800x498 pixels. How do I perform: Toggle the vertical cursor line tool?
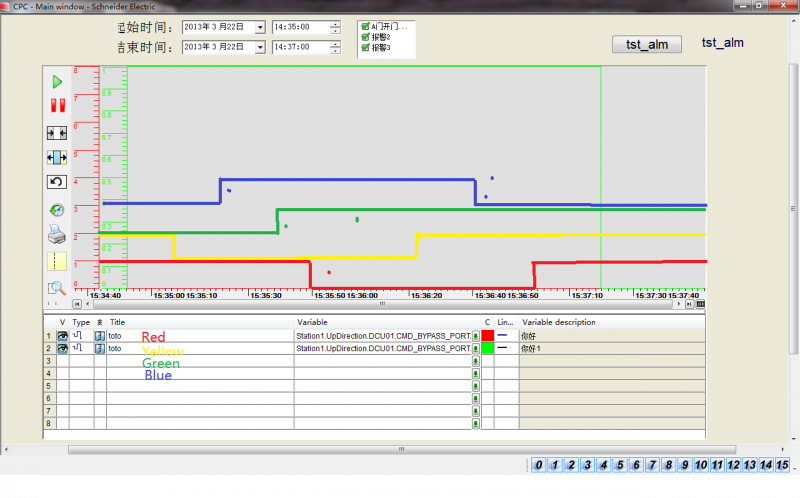[57, 261]
